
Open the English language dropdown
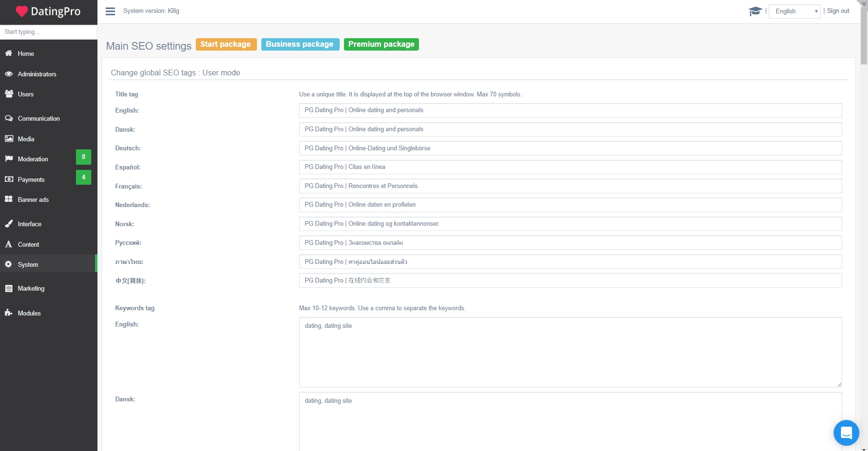coord(794,11)
